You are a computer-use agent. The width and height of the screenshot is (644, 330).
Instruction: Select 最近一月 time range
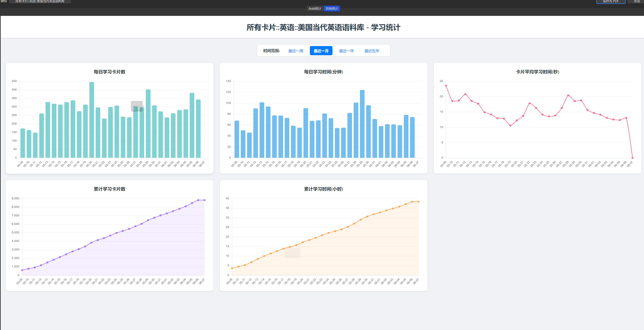(321, 51)
